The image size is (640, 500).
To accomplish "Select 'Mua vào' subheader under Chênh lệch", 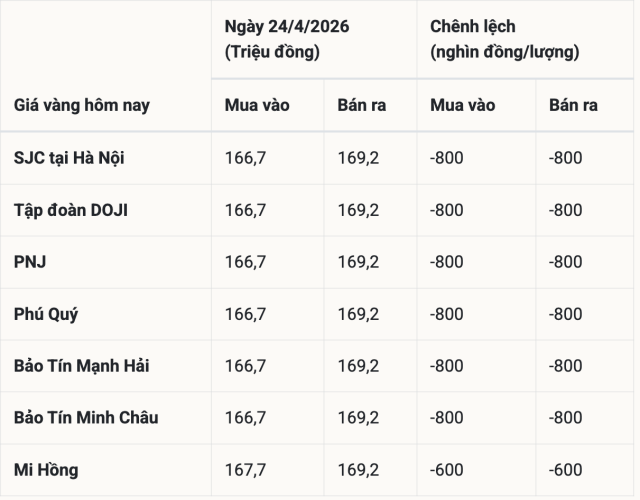I will coord(462,105).
